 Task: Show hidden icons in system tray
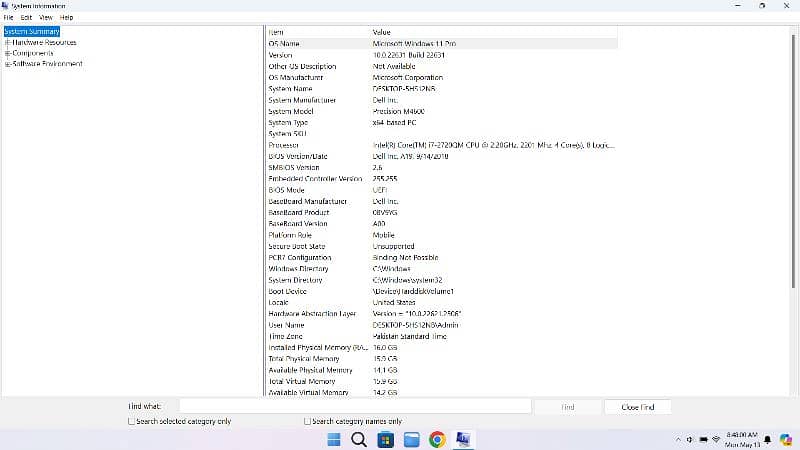pyautogui.click(x=679, y=439)
